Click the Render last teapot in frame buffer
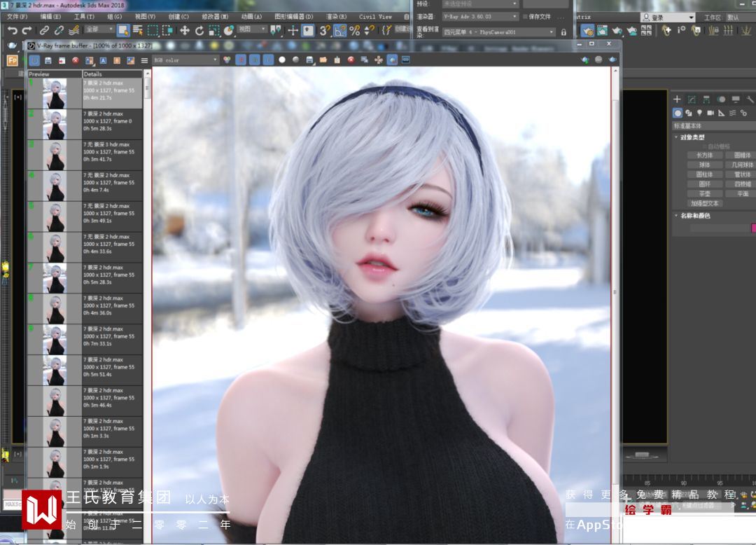 (612, 60)
